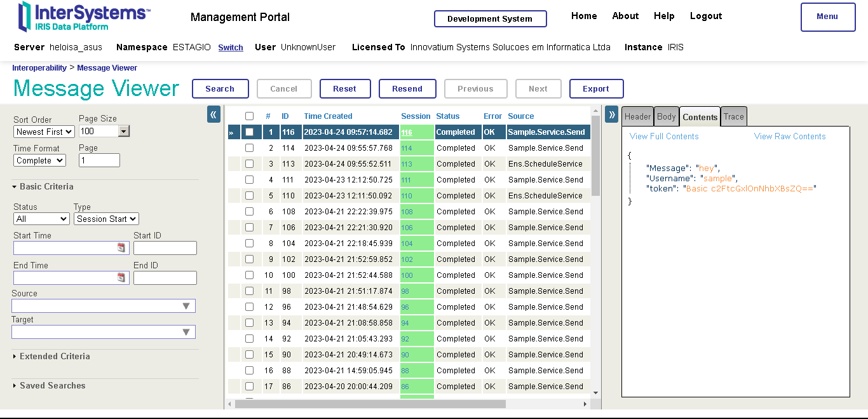Open the Sort Order dropdown
Viewport: 868px width, 419px height.
point(44,132)
